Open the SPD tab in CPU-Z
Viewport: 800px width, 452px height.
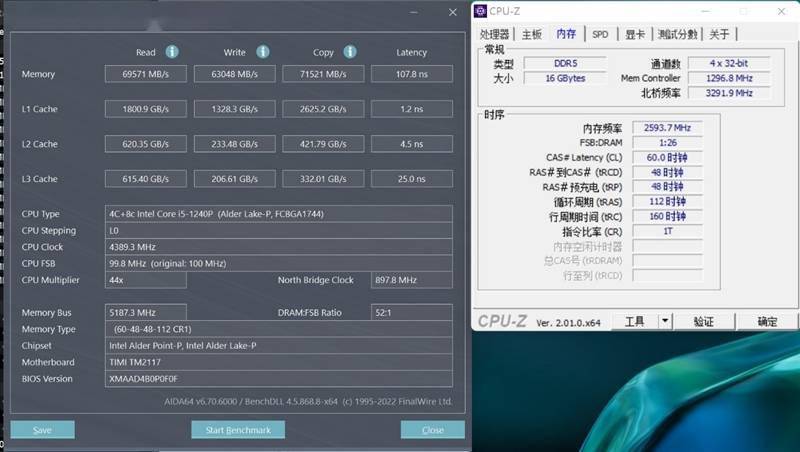point(600,34)
